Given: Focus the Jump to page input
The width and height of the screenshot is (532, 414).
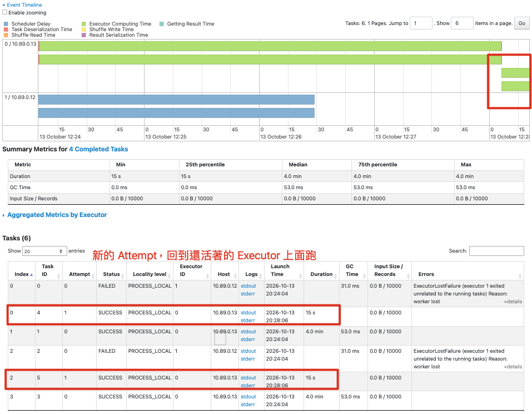Looking at the screenshot, I should [421, 23].
